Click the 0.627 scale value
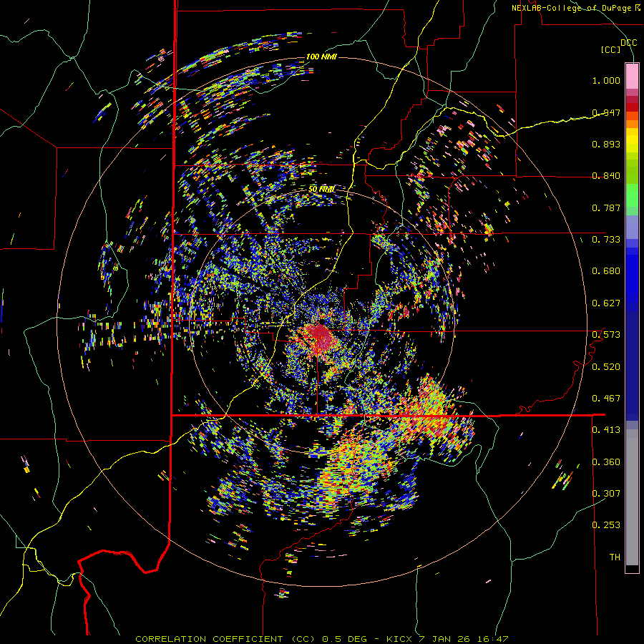Image resolution: width=644 pixels, height=644 pixels. coord(606,303)
